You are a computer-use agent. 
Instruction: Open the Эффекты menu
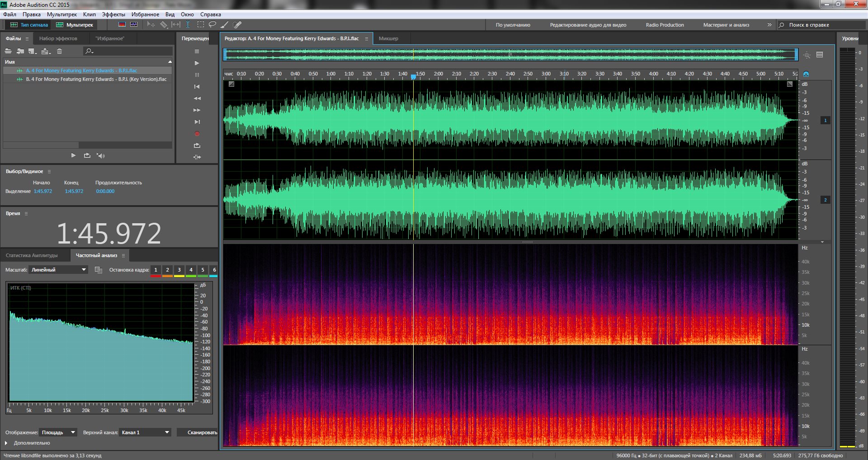pyautogui.click(x=113, y=14)
